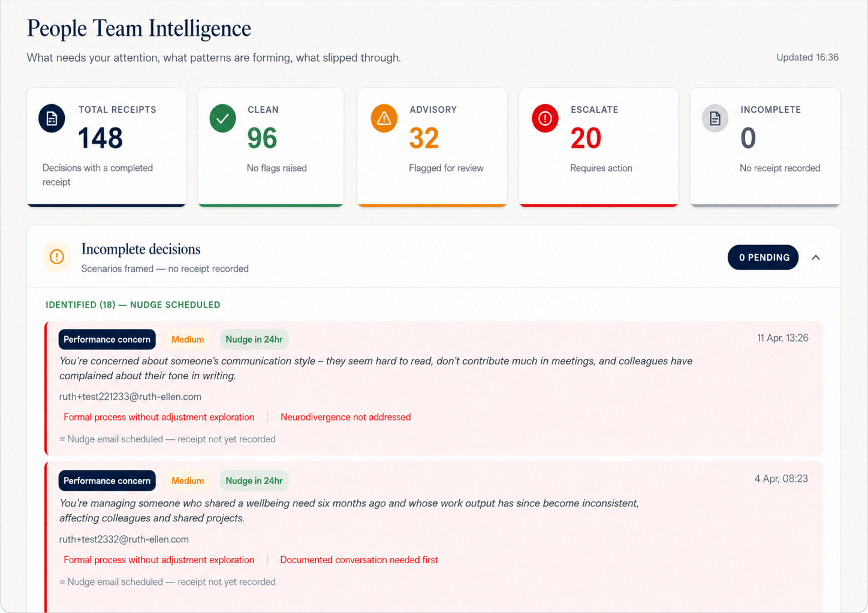Click the Incomplete decisions orange alert icon
This screenshot has height=613, width=868.
click(57, 257)
